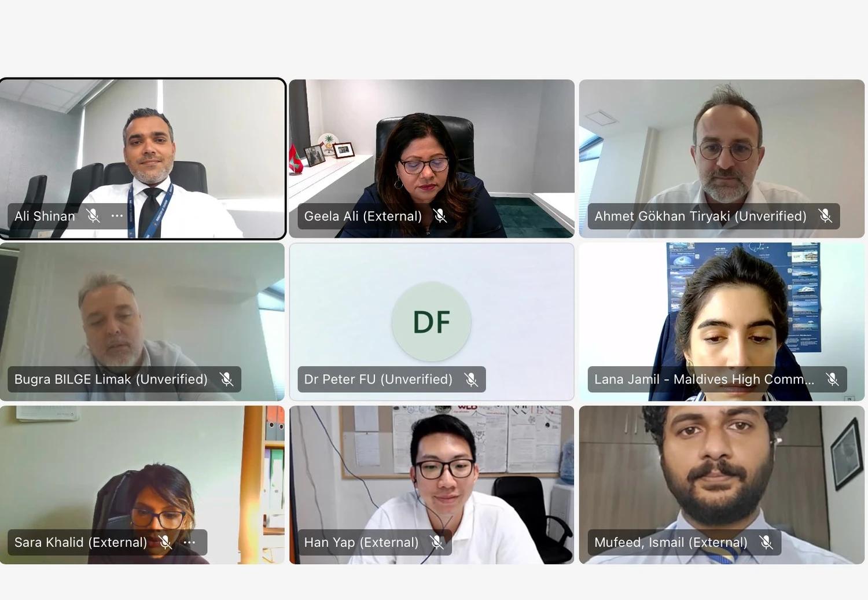Viewport: 868px width, 600px height.
Task: Click the Ahmet Gökhan Tiryaki name label
Action: 700,216
